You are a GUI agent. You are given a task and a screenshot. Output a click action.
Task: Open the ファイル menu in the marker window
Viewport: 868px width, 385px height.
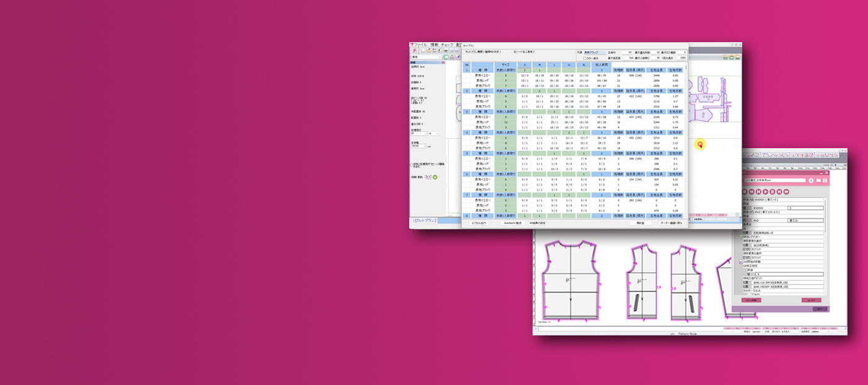420,45
